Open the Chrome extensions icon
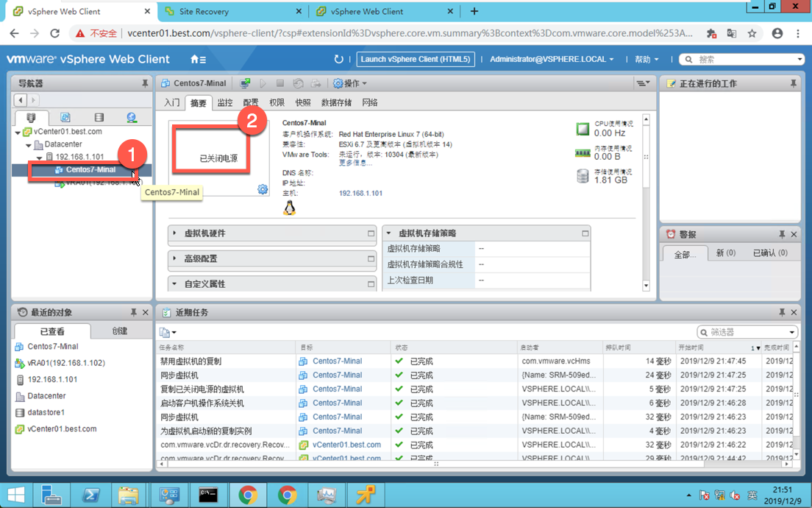This screenshot has width=812, height=508. 711,33
